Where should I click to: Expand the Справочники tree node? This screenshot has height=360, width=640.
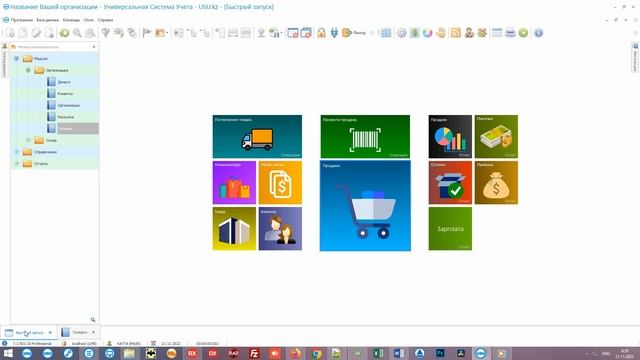pos(17,152)
